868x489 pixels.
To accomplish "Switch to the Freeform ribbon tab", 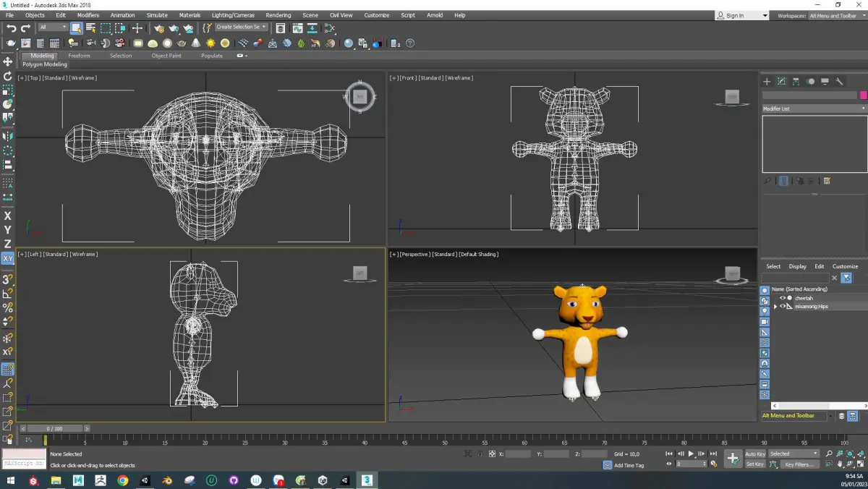I will [79, 56].
